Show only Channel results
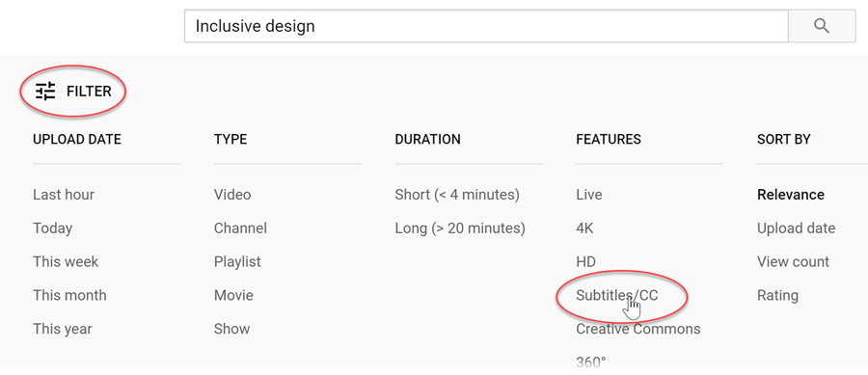This screenshot has height=375, width=868. [x=240, y=228]
